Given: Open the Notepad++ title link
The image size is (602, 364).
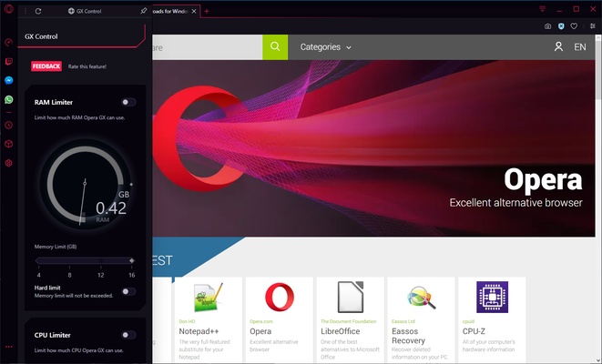Looking at the screenshot, I should (199, 331).
